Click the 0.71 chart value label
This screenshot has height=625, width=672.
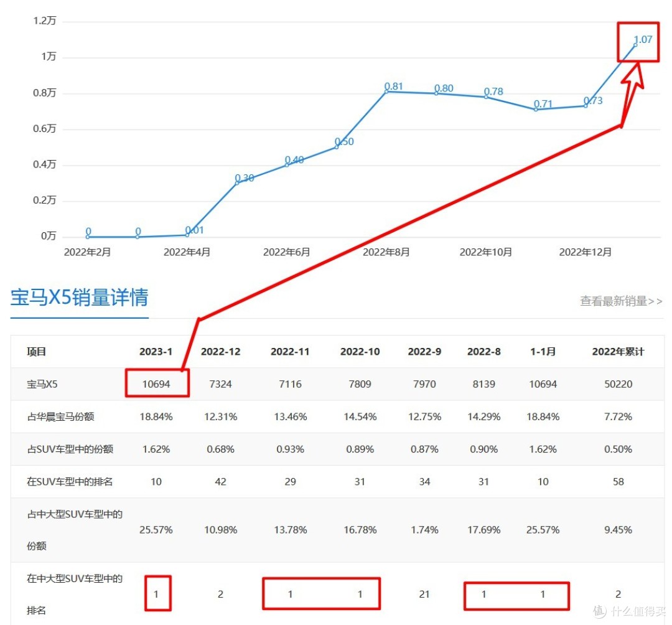(x=543, y=104)
